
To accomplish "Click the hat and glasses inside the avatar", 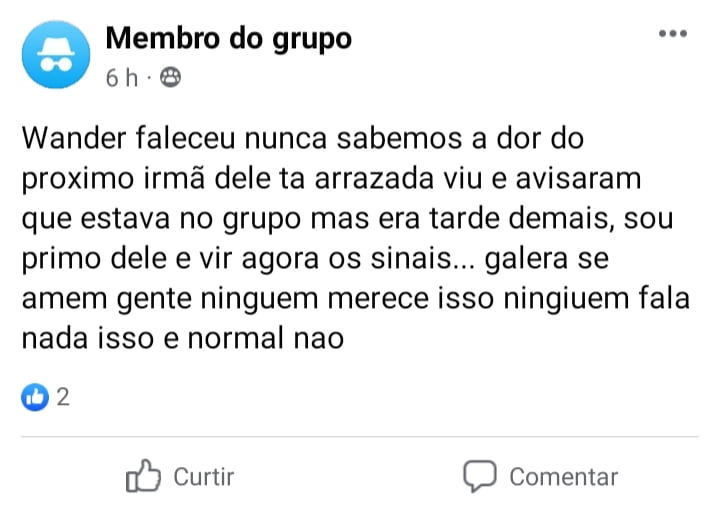I will click(56, 54).
